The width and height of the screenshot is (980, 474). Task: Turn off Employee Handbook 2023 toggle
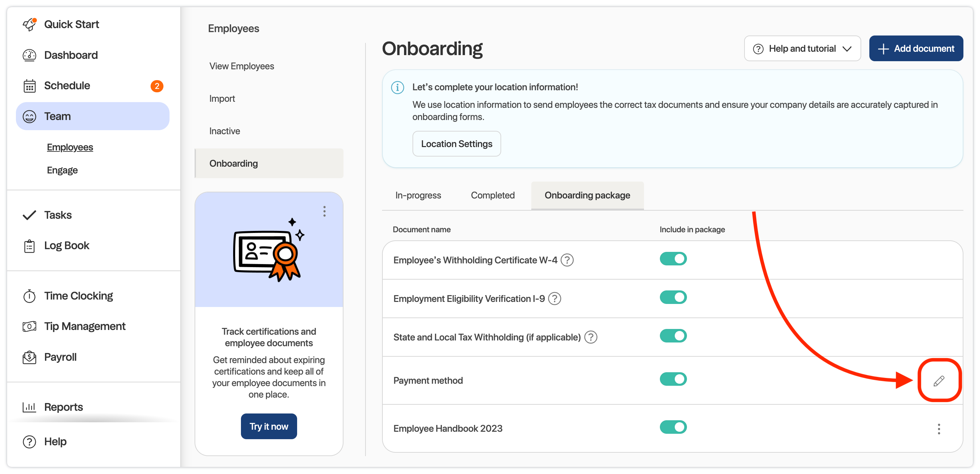pos(673,427)
